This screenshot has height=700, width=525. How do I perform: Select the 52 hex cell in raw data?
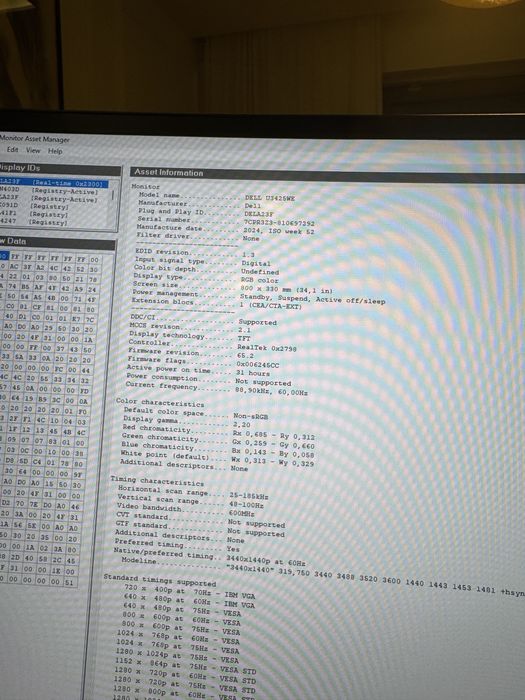[x=80, y=269]
